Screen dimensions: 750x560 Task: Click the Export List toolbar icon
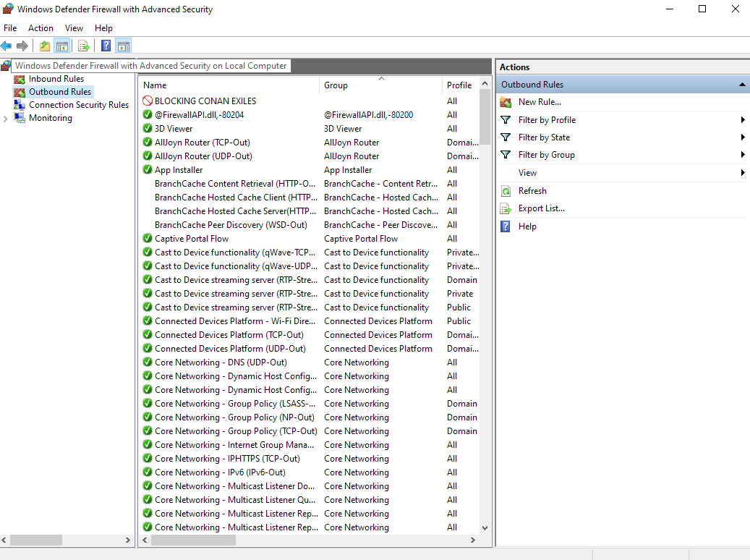pos(84,46)
